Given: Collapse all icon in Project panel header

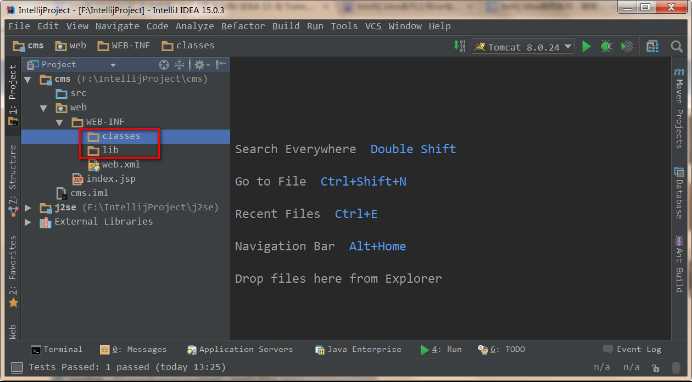Looking at the screenshot, I should point(179,65).
